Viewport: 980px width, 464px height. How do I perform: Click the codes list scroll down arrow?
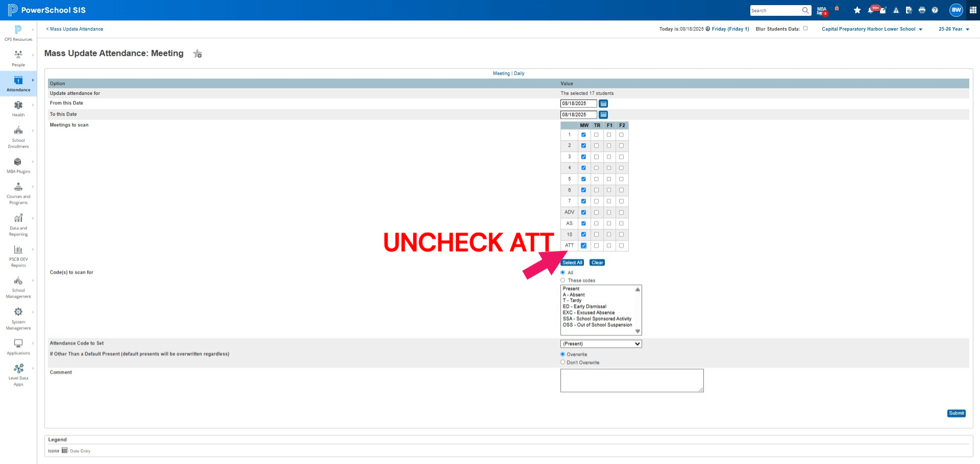click(638, 331)
